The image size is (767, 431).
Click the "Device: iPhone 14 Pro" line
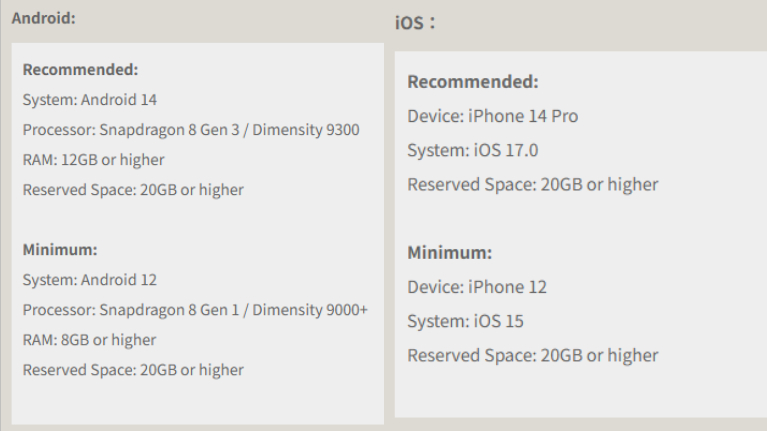[x=493, y=116]
